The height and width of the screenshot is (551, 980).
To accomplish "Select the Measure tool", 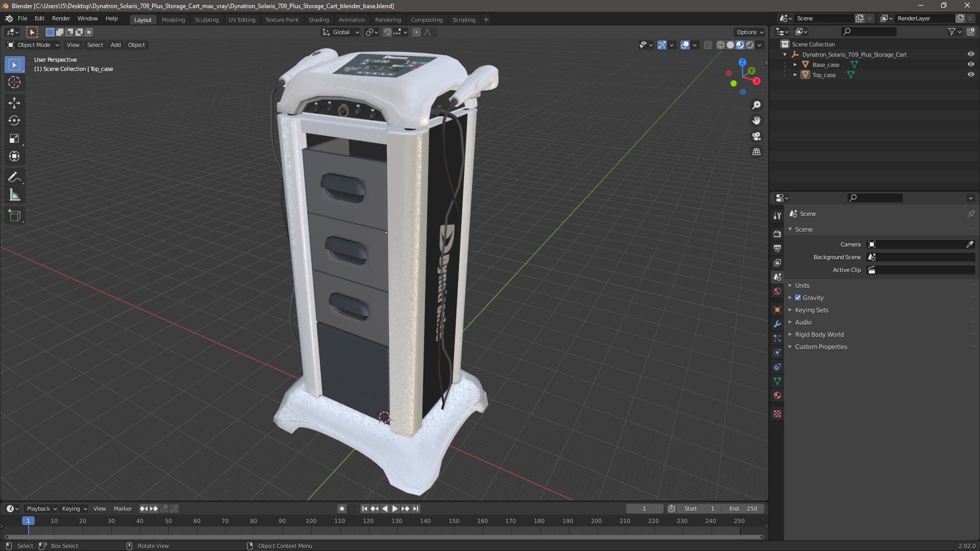I will (14, 195).
